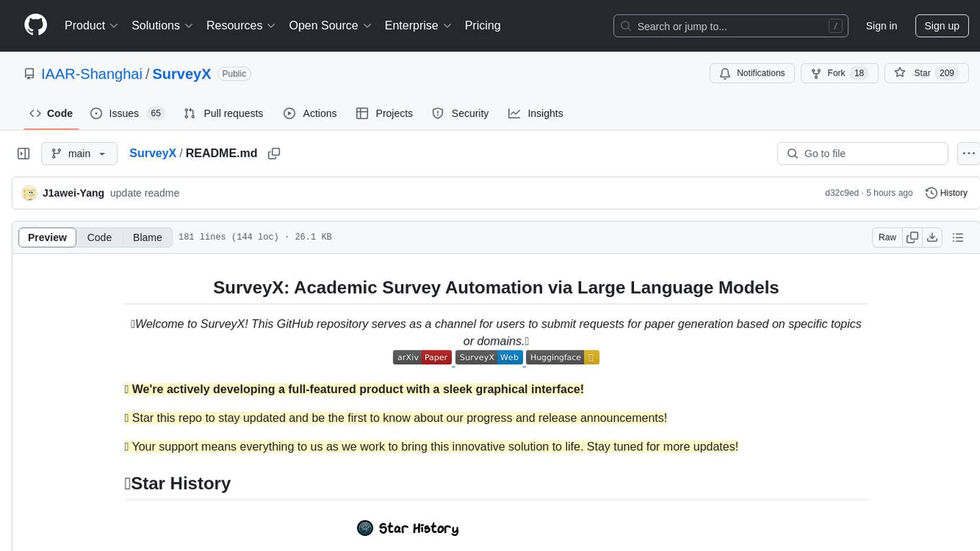Click the Star History heading

pyautogui.click(x=177, y=483)
